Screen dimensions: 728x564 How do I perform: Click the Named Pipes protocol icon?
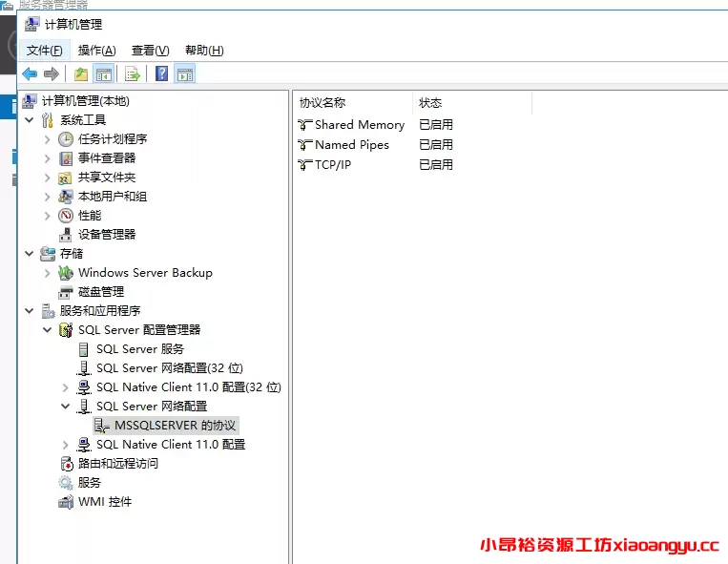point(304,145)
